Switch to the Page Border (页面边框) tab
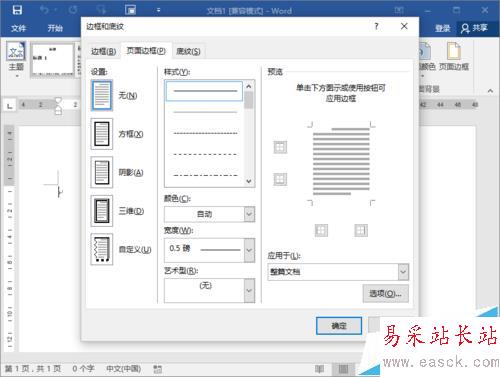The image size is (500, 377). tap(146, 51)
